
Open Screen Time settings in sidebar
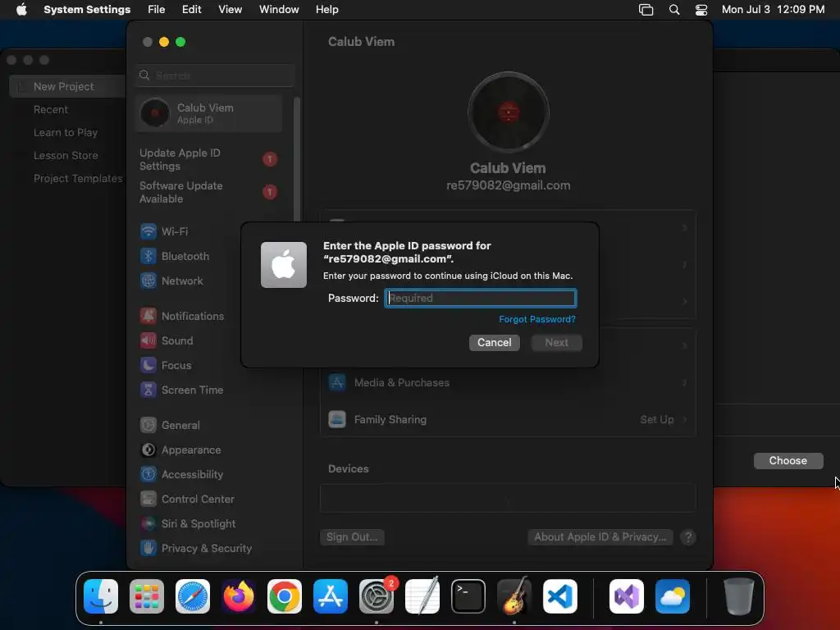(181, 390)
